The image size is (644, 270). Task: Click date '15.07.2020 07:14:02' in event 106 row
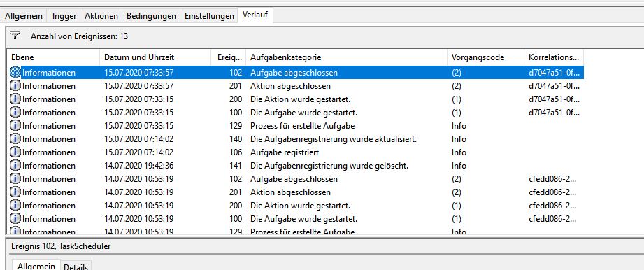(139, 152)
